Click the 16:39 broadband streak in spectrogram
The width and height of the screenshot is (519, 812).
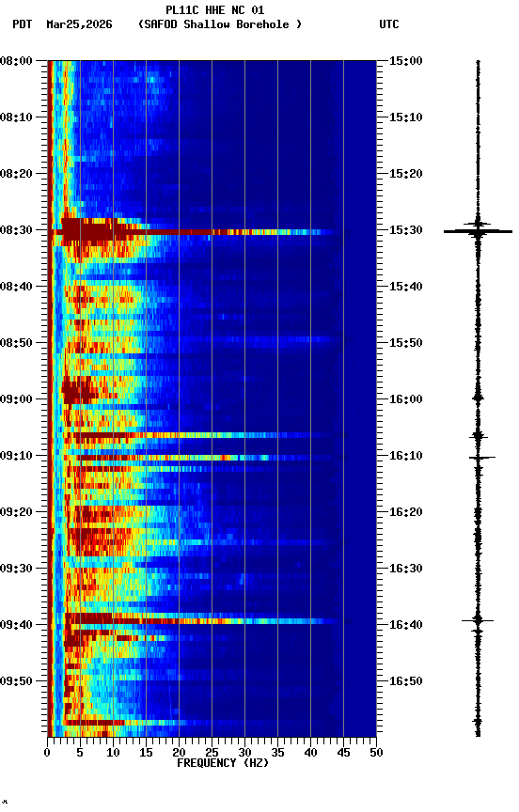[x=199, y=621]
